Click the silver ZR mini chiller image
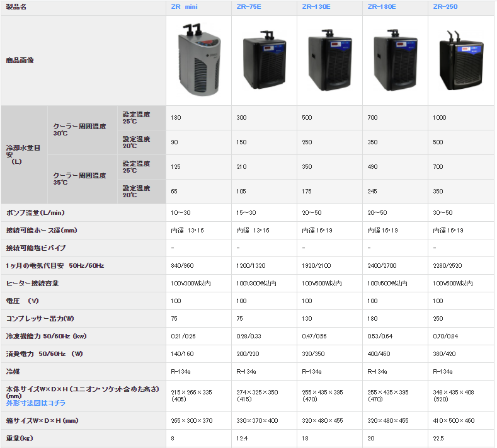Screen dimensions: 497x448 [x=198, y=60]
